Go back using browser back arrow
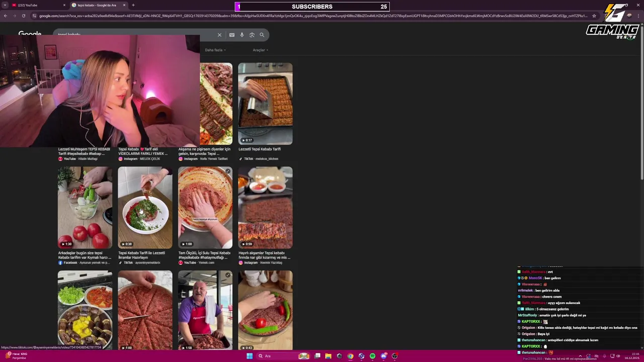644x362 pixels. (5, 16)
